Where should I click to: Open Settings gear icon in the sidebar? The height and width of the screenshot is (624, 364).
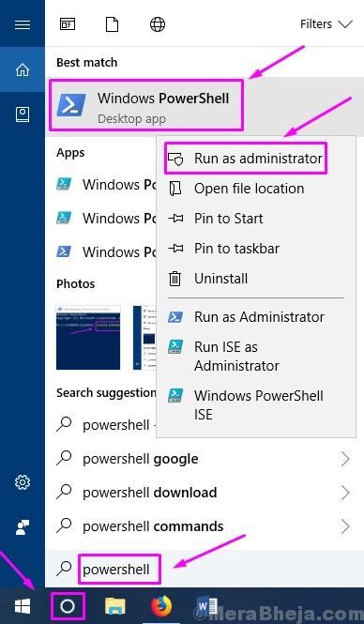click(x=23, y=482)
